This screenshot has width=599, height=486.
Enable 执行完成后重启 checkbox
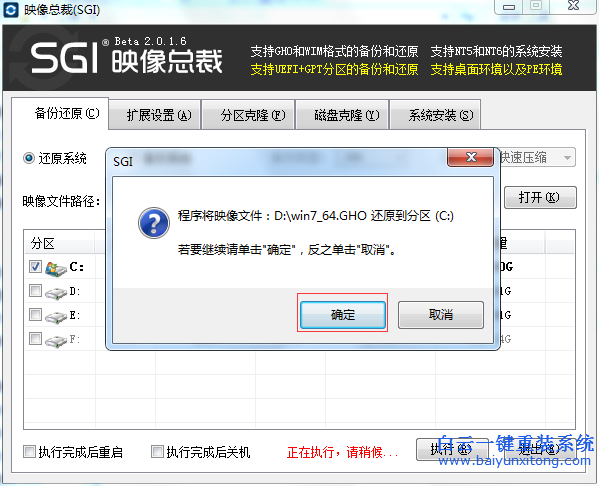[29, 452]
